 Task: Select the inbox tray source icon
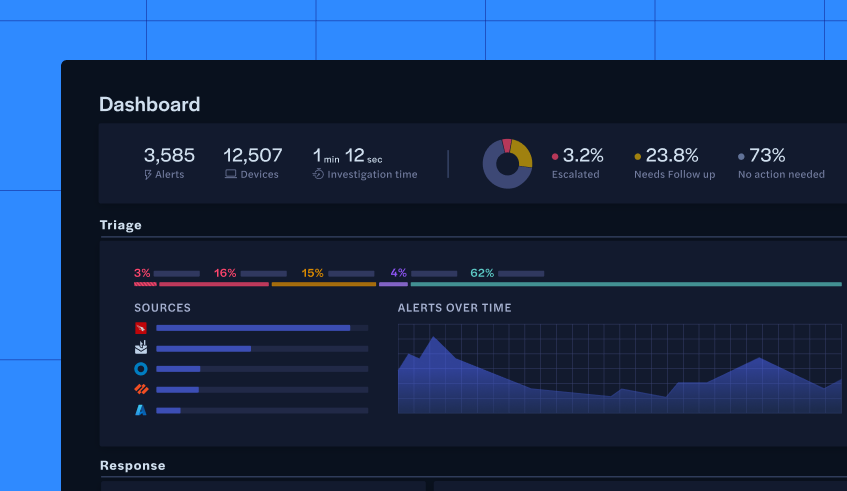pyautogui.click(x=141, y=349)
